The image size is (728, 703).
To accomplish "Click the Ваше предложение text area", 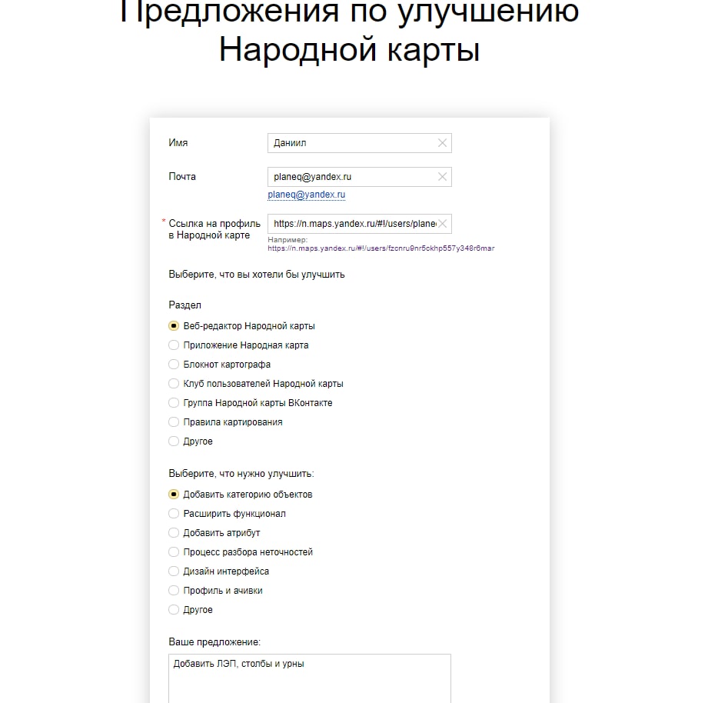I will [x=310, y=678].
